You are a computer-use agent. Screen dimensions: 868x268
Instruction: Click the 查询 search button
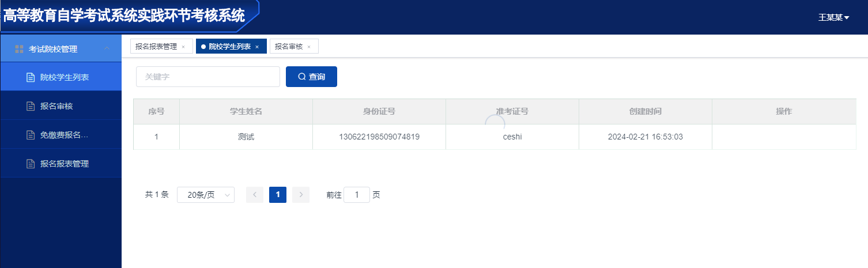(311, 77)
